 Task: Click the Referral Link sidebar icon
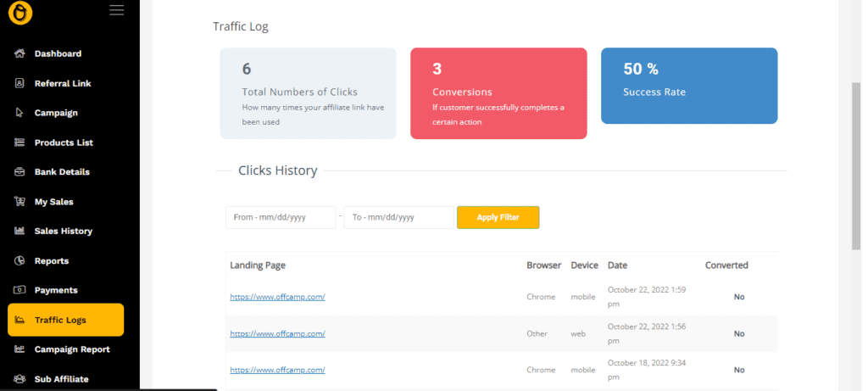(x=19, y=83)
